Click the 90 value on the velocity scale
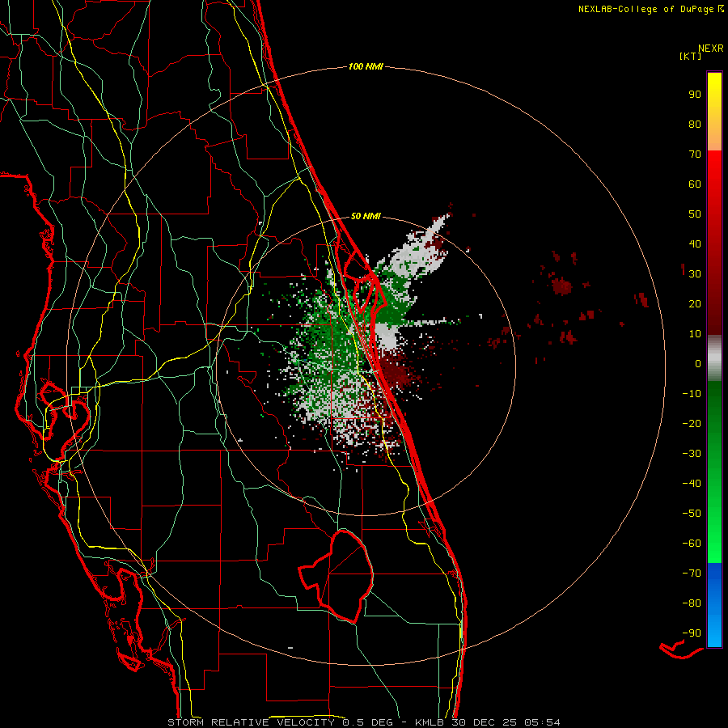 coord(695,95)
